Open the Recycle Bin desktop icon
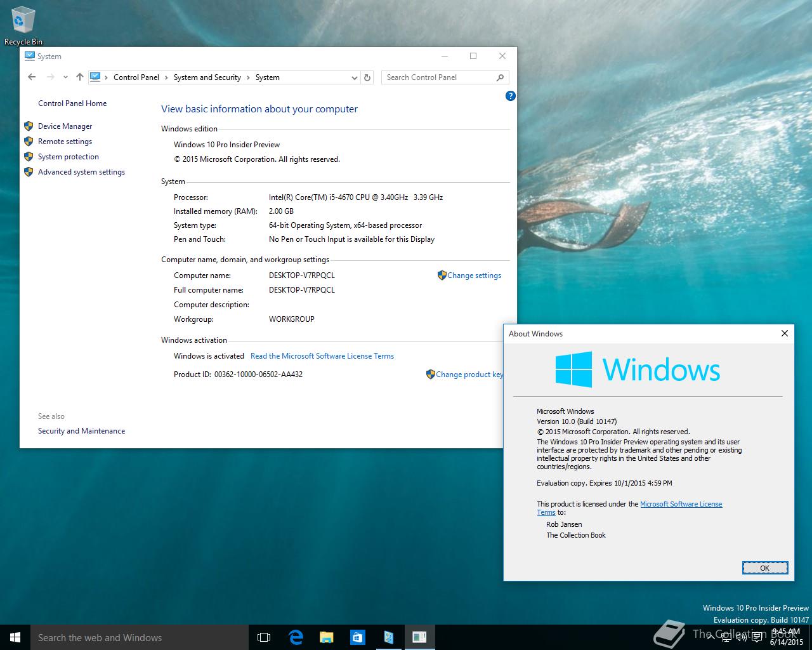 pyautogui.click(x=23, y=26)
